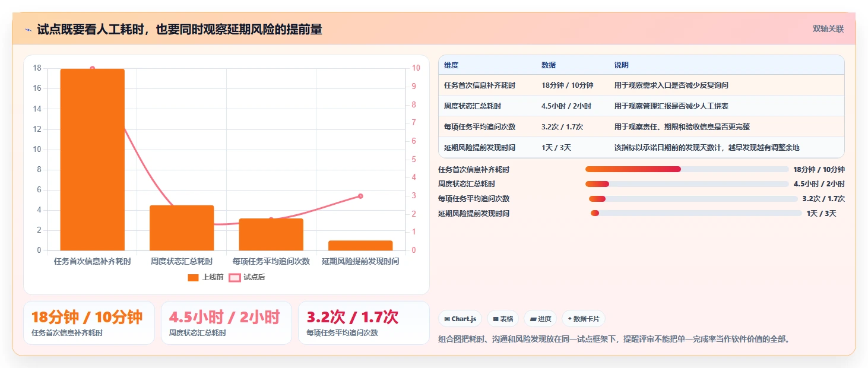Click table row label 每项任务平均追问次数
The image size is (868, 368).
pos(480,127)
